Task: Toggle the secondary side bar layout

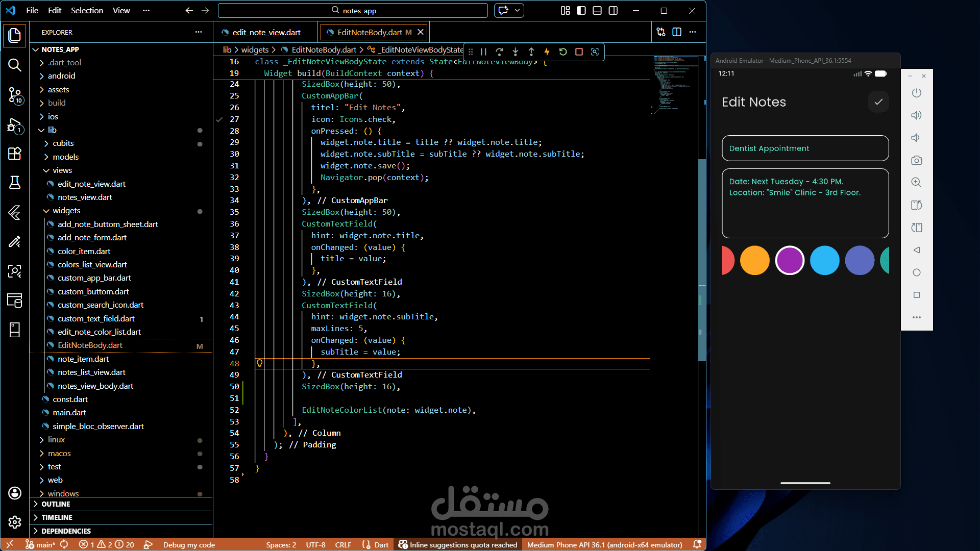Action: click(x=613, y=11)
